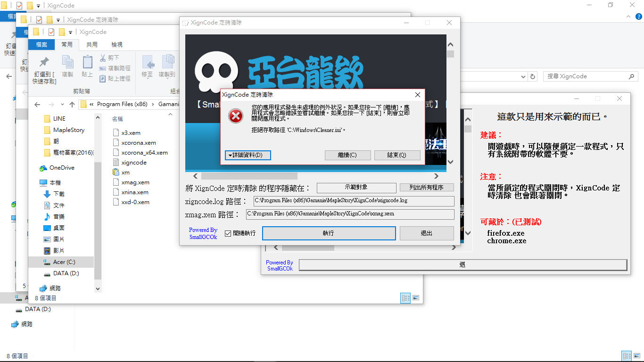Switch to 檢視 View ribbon tab
Screen dimensions: 644x362
117,45
